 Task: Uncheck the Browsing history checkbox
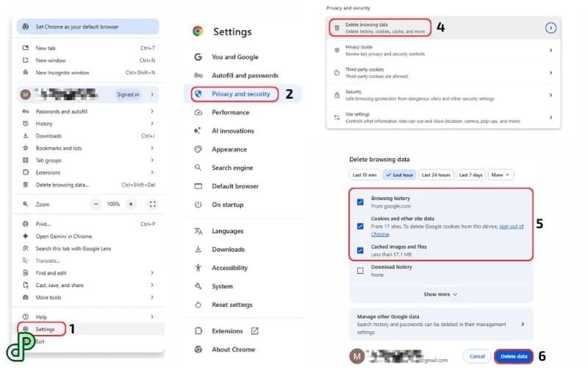click(360, 202)
